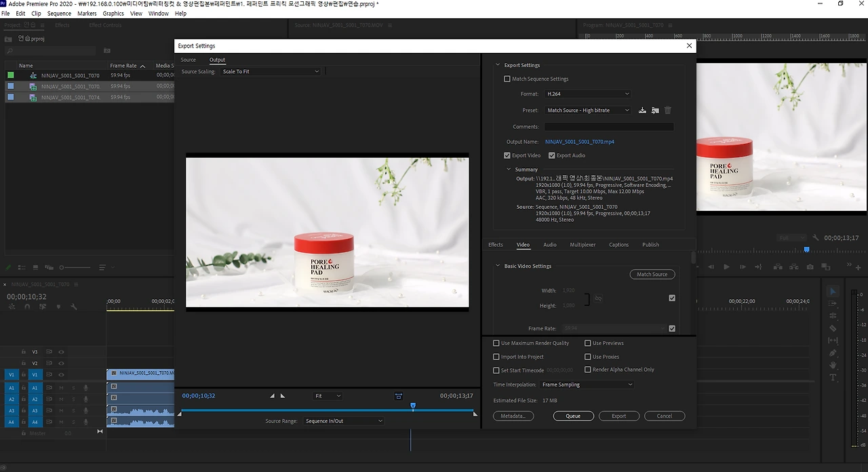Import an export preset file
The height and width of the screenshot is (472, 868).
(655, 111)
